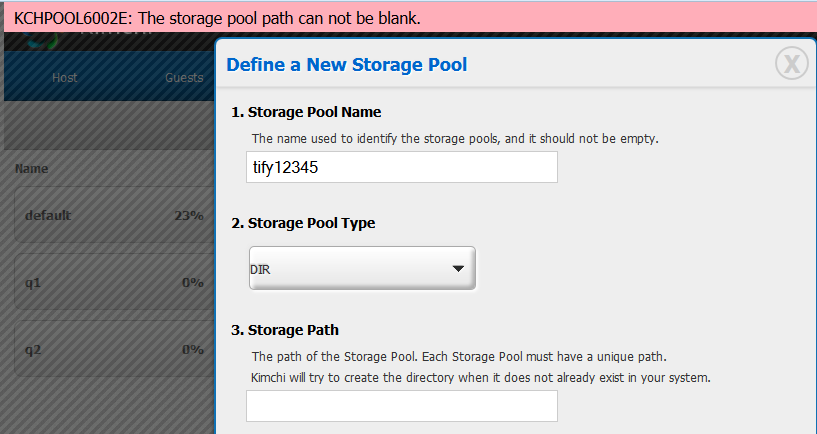This screenshot has height=434, width=817.
Task: Open the Storage Pool Type DIR dropdown
Action: coord(362,269)
